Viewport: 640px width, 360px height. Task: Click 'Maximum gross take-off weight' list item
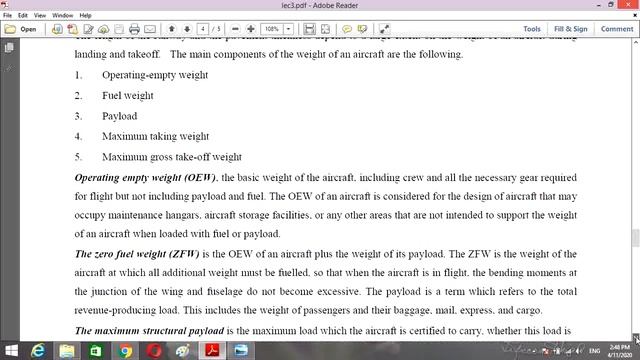(172, 157)
